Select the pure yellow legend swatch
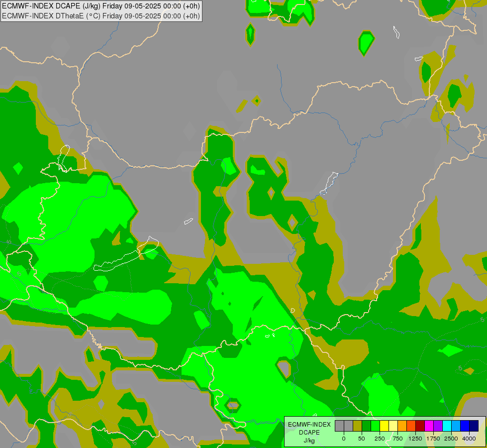The height and width of the screenshot is (448, 487). point(385,426)
